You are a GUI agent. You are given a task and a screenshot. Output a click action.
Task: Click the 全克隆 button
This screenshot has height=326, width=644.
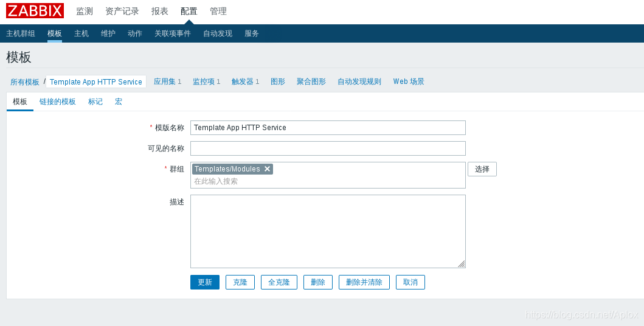coord(279,282)
